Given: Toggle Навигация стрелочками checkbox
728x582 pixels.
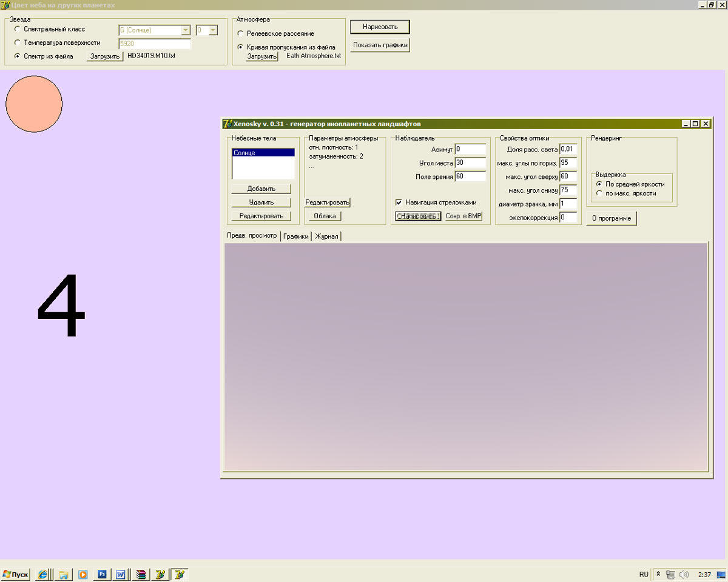Looking at the screenshot, I should pyautogui.click(x=399, y=202).
